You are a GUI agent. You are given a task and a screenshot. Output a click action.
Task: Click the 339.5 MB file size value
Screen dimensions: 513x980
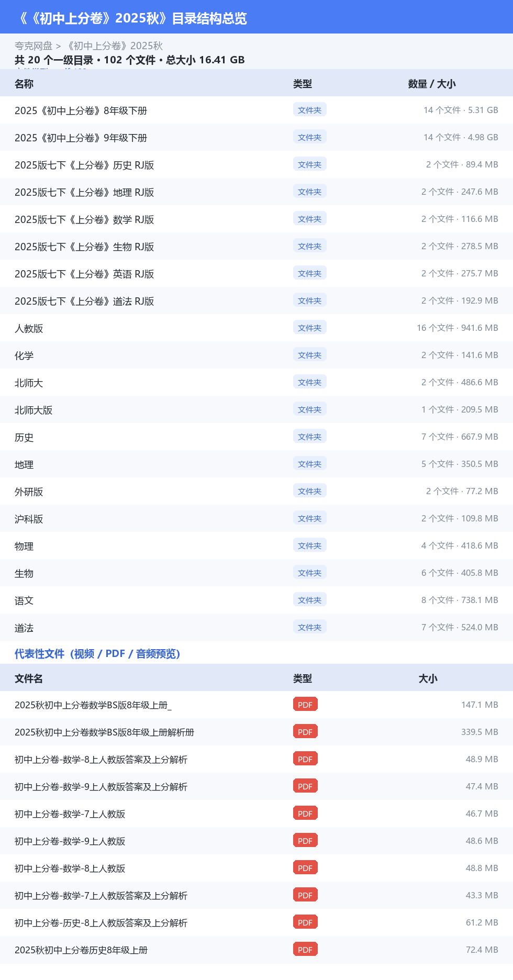[479, 732]
